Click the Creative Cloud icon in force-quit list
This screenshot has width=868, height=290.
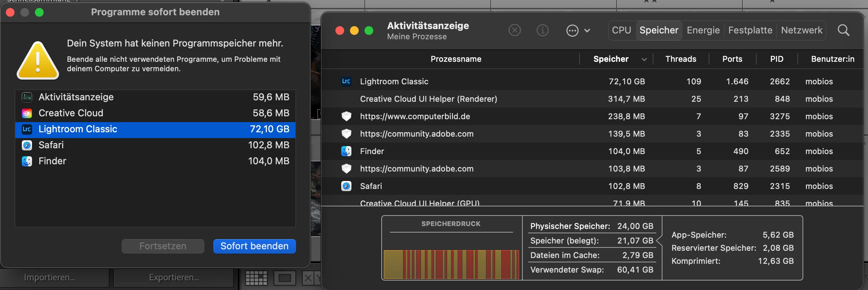point(27,113)
